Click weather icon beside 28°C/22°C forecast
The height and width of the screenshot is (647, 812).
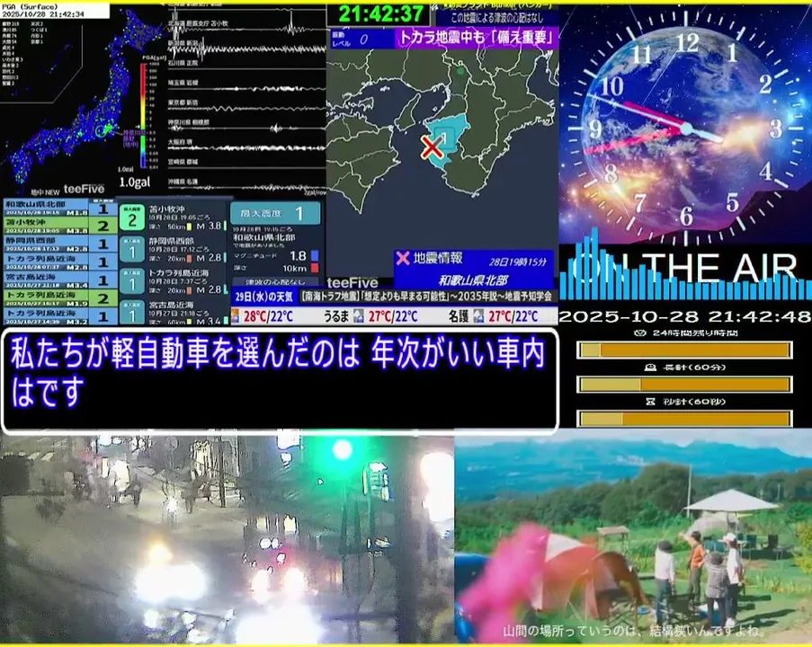(235, 315)
